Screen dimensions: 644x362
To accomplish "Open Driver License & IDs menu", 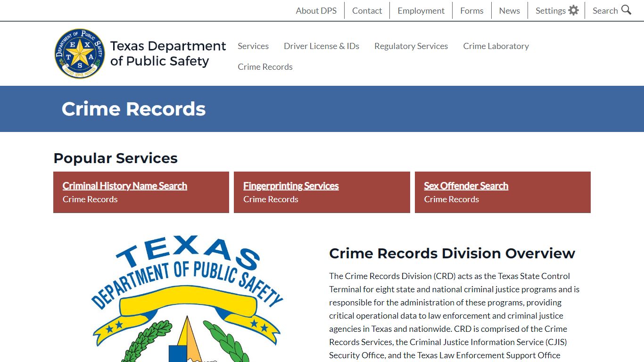I will [x=322, y=46].
